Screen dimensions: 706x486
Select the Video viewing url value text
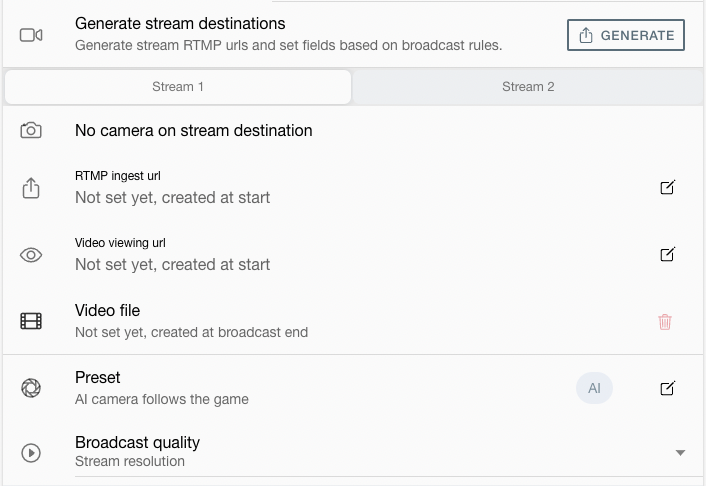(x=172, y=264)
